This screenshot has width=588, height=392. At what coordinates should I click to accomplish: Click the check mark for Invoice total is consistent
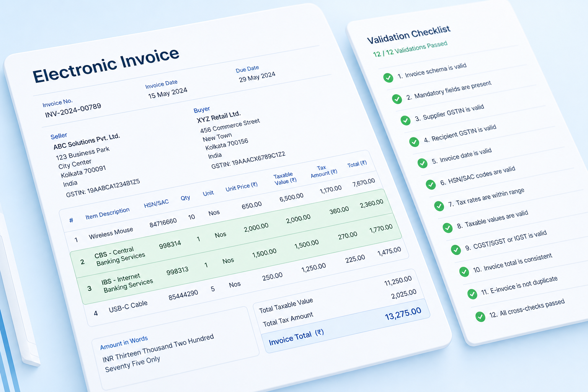[x=464, y=272]
